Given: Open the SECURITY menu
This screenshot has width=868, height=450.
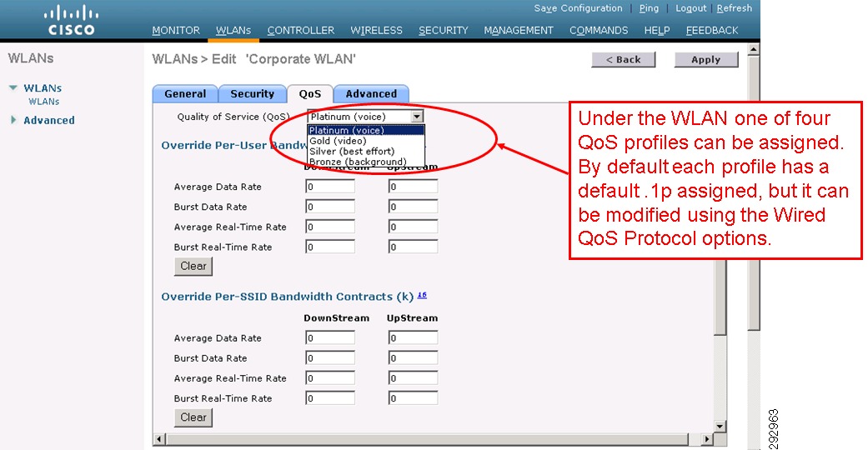Looking at the screenshot, I should click(x=444, y=31).
